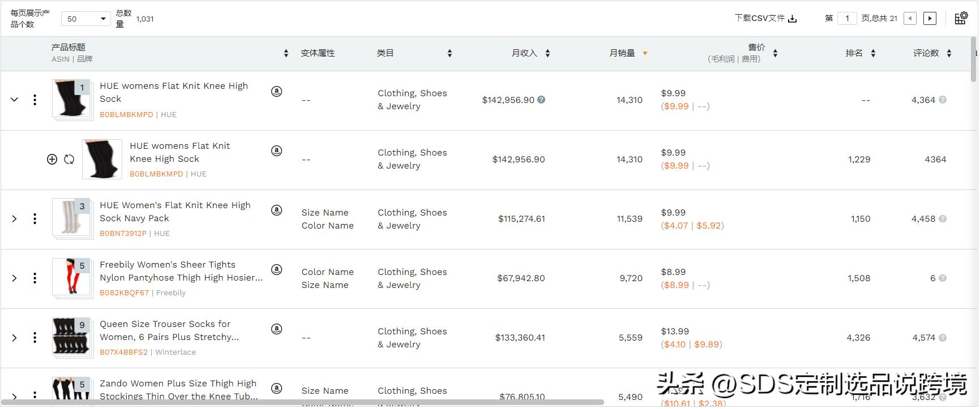Click the help icon beside 4,458 reviews

(x=943, y=218)
